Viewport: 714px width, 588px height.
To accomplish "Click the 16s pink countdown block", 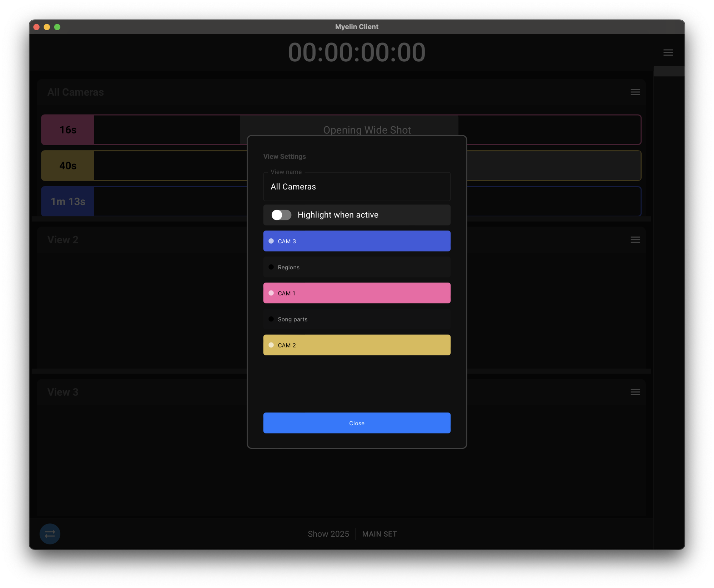I will coord(68,130).
